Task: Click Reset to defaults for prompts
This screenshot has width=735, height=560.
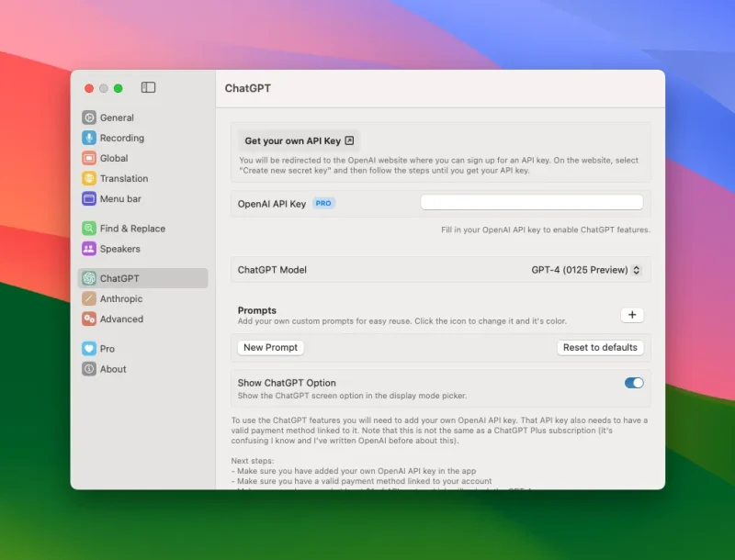Action: pyautogui.click(x=600, y=347)
